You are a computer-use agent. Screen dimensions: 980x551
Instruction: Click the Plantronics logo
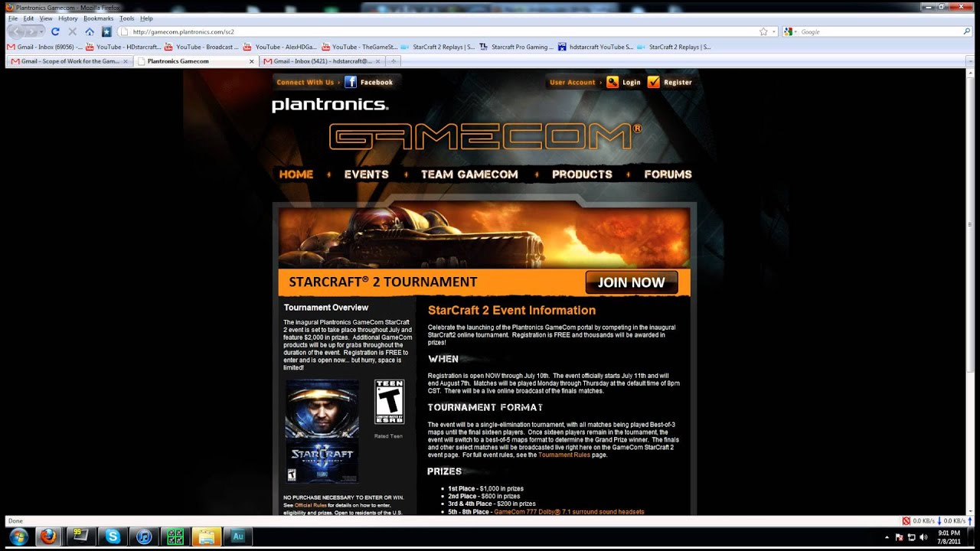point(330,105)
